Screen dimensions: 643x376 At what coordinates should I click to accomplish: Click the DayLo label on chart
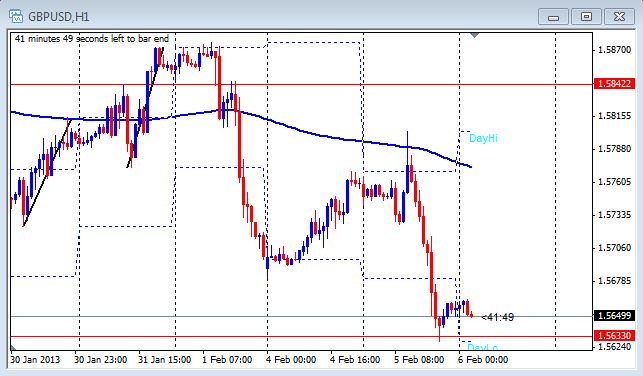pyautogui.click(x=483, y=347)
